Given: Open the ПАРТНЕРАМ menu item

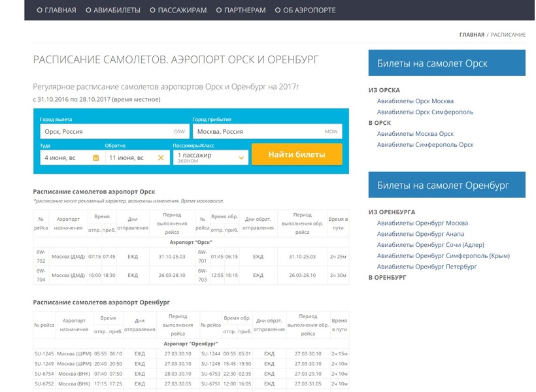Looking at the screenshot, I should [x=241, y=10].
